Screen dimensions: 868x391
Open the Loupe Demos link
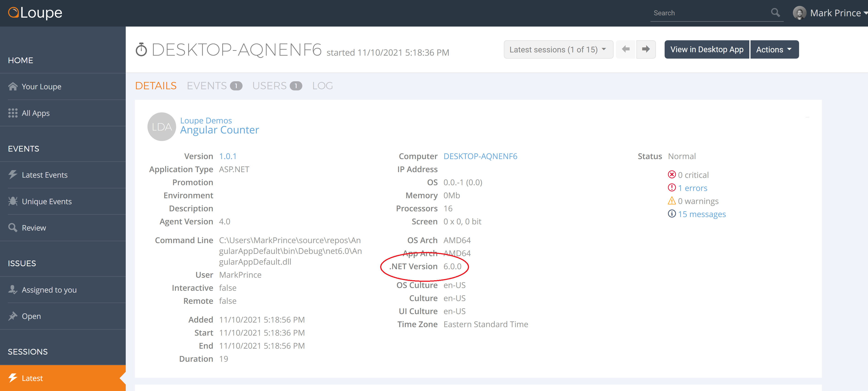206,120
